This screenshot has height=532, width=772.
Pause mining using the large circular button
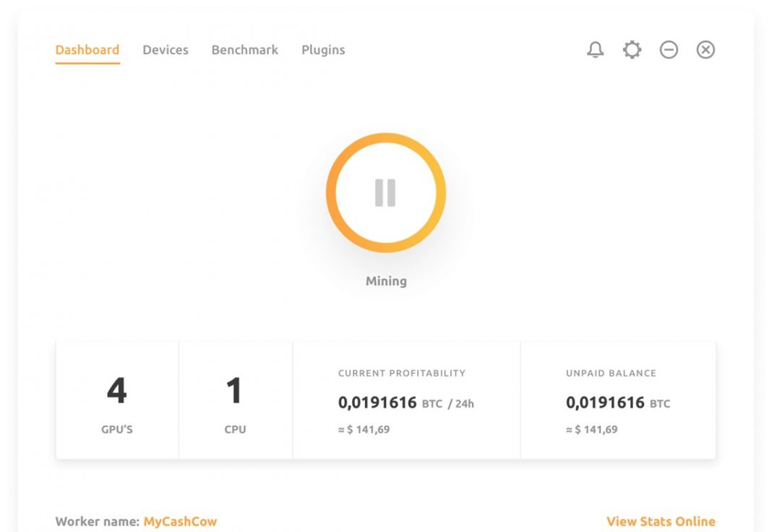point(386,193)
